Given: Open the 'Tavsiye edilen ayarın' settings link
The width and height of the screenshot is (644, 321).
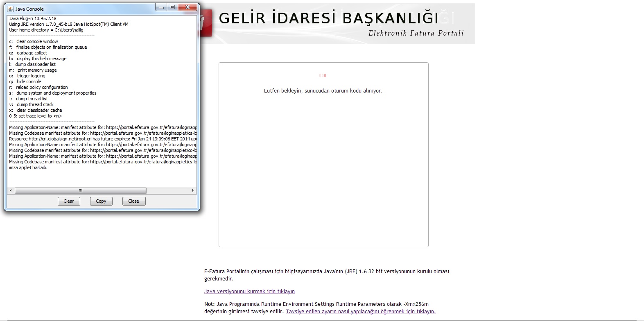Looking at the screenshot, I should pos(361,312).
